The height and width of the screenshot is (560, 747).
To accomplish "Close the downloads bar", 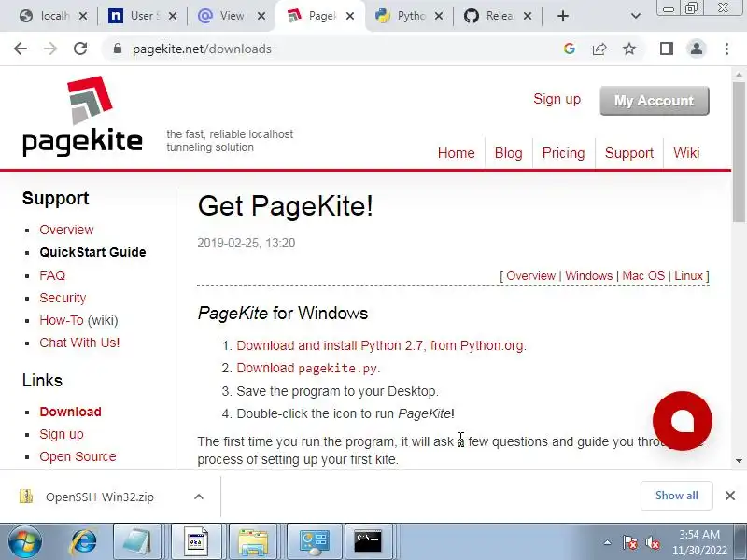I will pos(730,496).
